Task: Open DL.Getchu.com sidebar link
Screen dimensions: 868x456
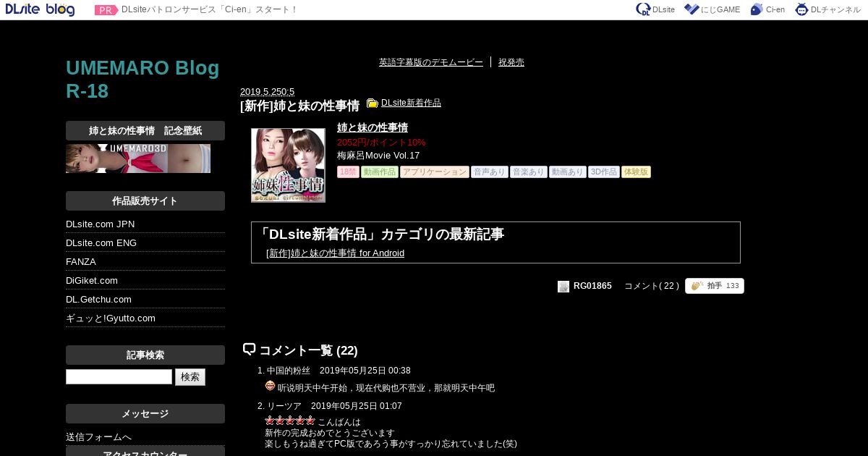Action: pyautogui.click(x=98, y=300)
